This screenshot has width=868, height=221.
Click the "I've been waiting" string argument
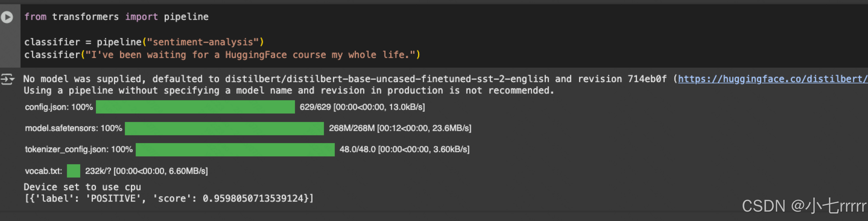click(x=250, y=55)
